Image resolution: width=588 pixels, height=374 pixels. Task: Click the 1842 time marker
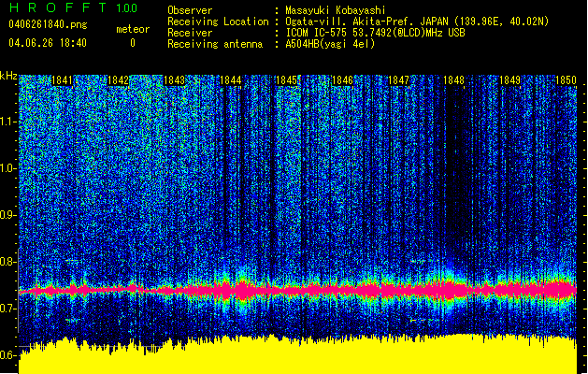[118, 80]
